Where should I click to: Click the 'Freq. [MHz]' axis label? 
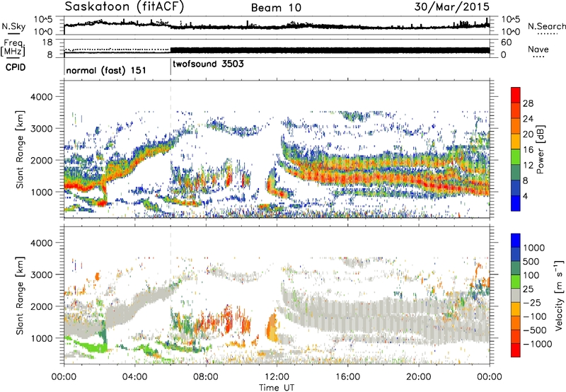[13, 48]
